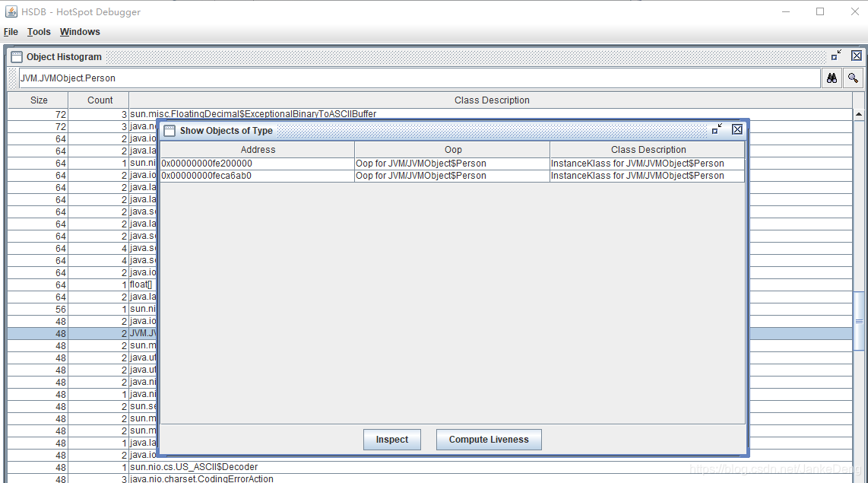This screenshot has height=483, width=868.
Task: Close the HSDB window
Action: tap(855, 11)
